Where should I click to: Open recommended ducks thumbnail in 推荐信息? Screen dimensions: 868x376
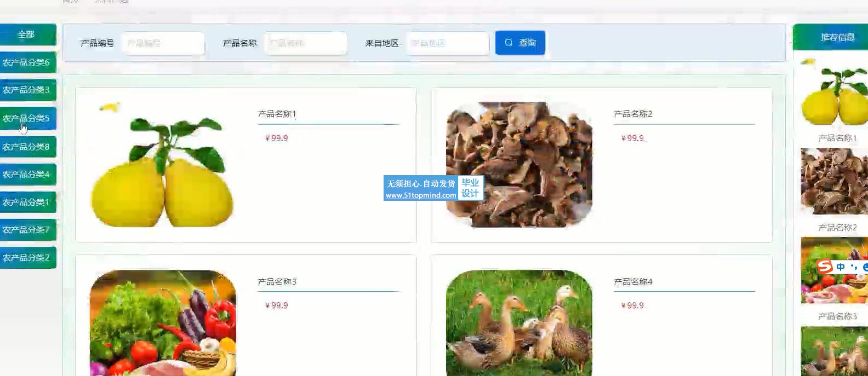point(835,351)
